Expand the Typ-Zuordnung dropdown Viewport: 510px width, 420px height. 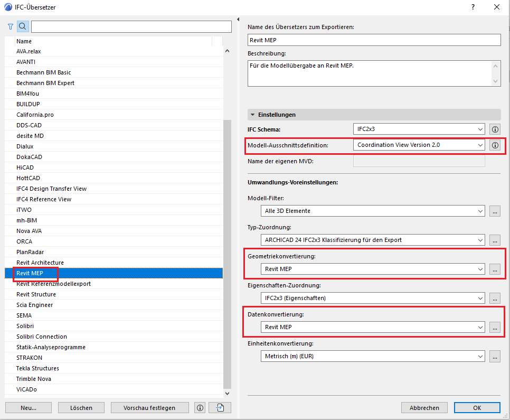tap(373, 240)
